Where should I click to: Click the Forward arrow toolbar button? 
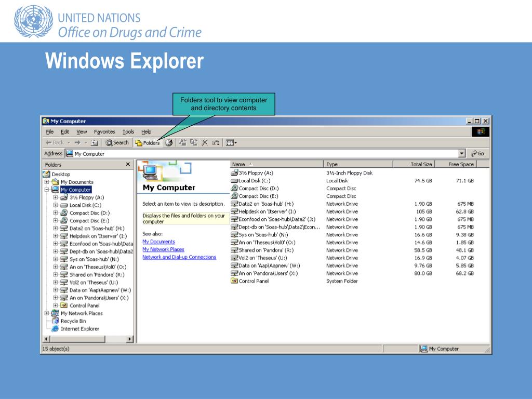pos(77,143)
